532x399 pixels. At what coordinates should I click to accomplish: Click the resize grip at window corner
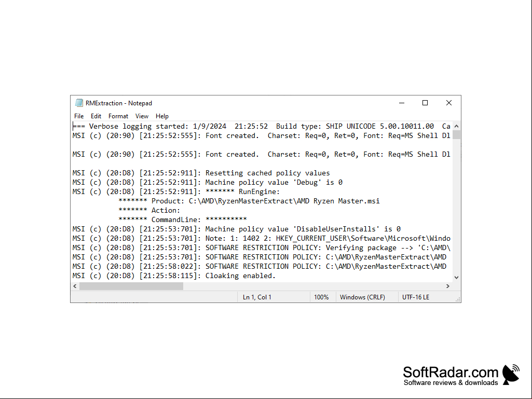[x=458, y=299]
